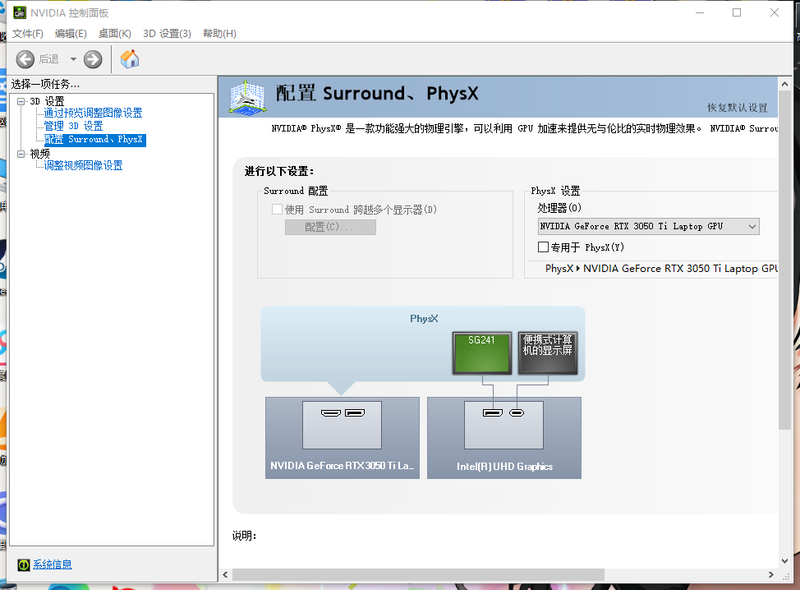This screenshot has width=800, height=590.
Task: Select 通过预览调整图像设置 task
Action: pyautogui.click(x=93, y=113)
